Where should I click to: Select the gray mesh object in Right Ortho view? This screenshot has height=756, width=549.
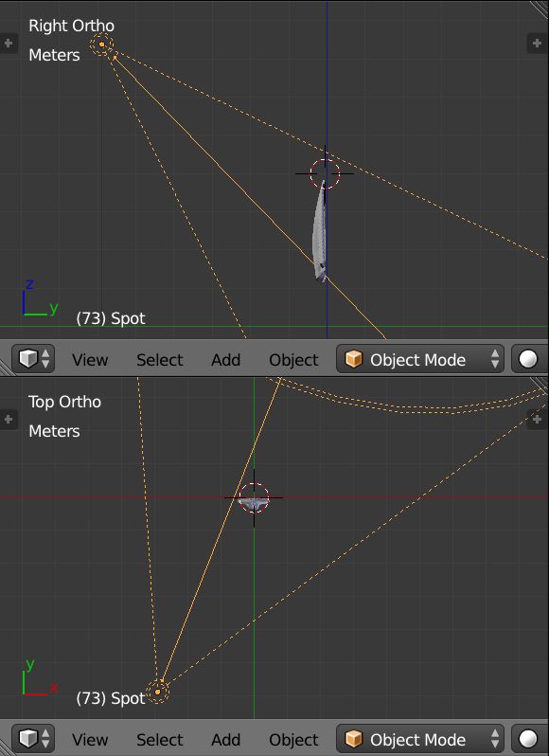[x=319, y=231]
